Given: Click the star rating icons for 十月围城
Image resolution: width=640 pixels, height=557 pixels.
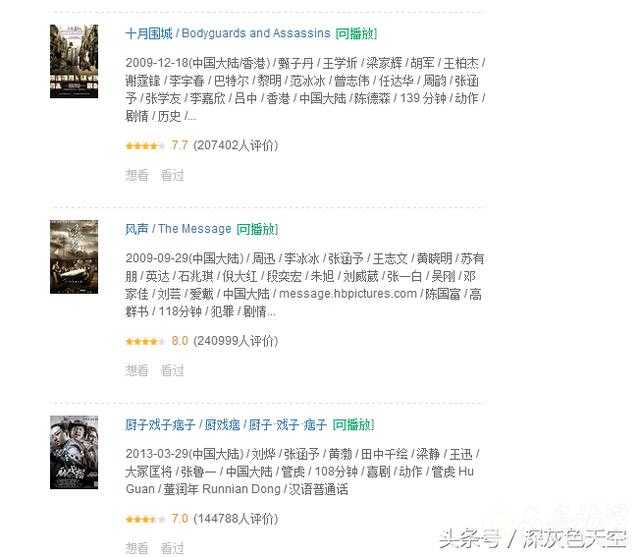Looking at the screenshot, I should tap(144, 146).
